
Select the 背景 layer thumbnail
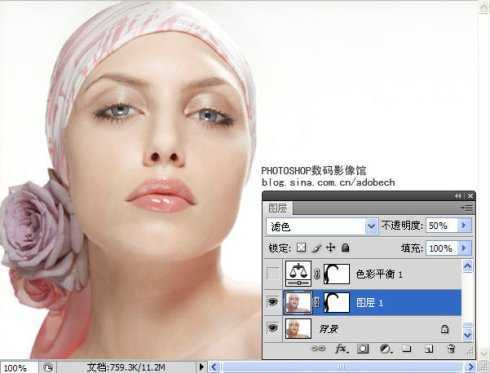click(298, 328)
